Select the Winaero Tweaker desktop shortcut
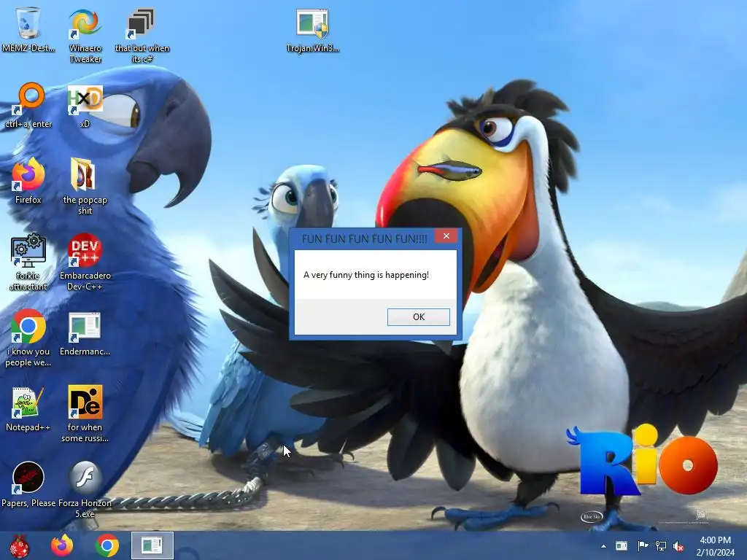 pyautogui.click(x=85, y=35)
